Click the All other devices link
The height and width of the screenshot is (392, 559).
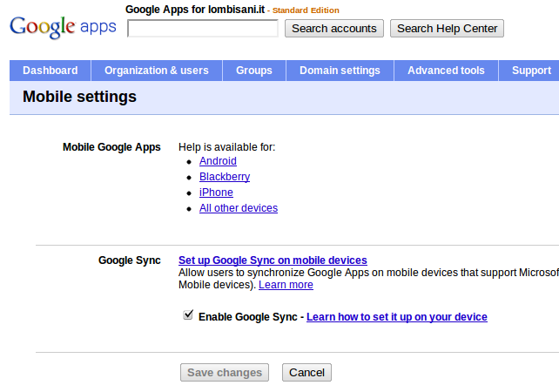[239, 208]
